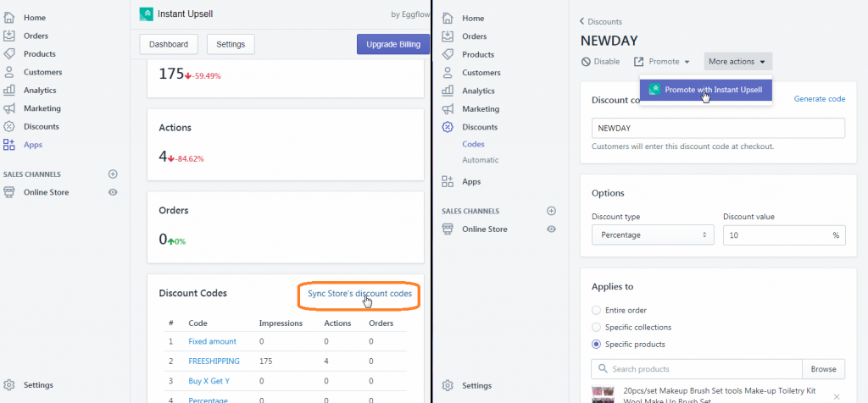Open Fixed amount discount code link
This screenshot has height=403, width=868.
coord(213,341)
